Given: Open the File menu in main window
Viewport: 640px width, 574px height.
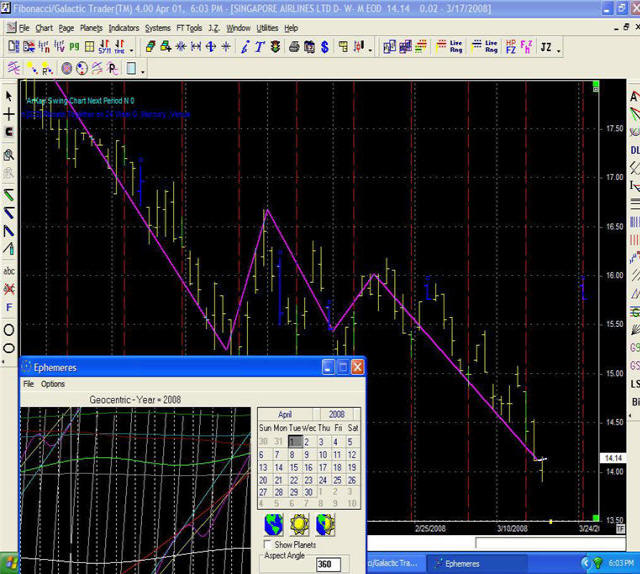Looking at the screenshot, I should click(24, 28).
